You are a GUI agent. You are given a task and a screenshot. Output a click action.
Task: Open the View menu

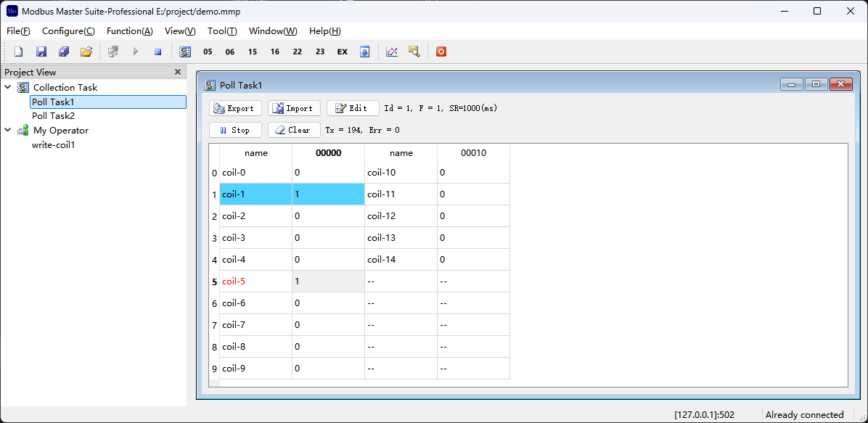pyautogui.click(x=180, y=31)
